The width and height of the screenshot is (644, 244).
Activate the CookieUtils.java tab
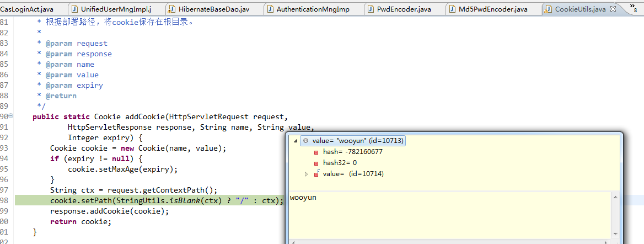(580, 9)
